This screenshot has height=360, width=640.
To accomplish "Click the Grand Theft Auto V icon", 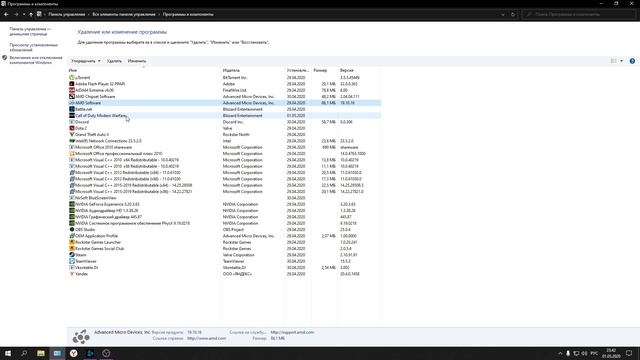I will 72,134.
